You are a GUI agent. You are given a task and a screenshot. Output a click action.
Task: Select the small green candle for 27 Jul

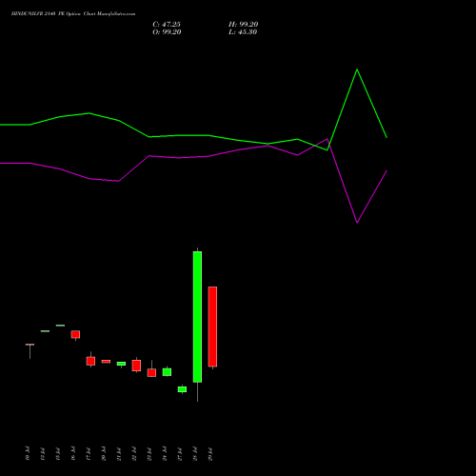click(182, 389)
